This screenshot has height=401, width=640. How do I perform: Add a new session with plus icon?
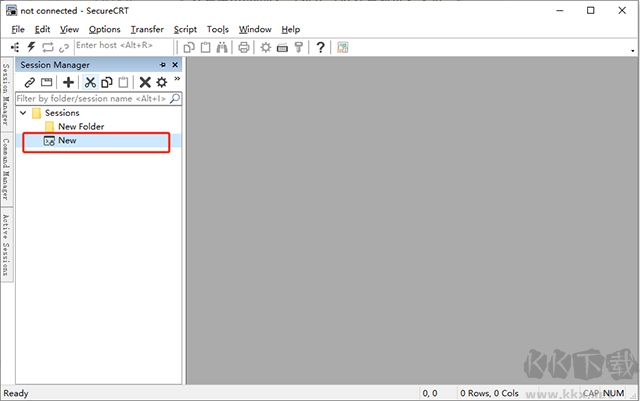(69, 82)
